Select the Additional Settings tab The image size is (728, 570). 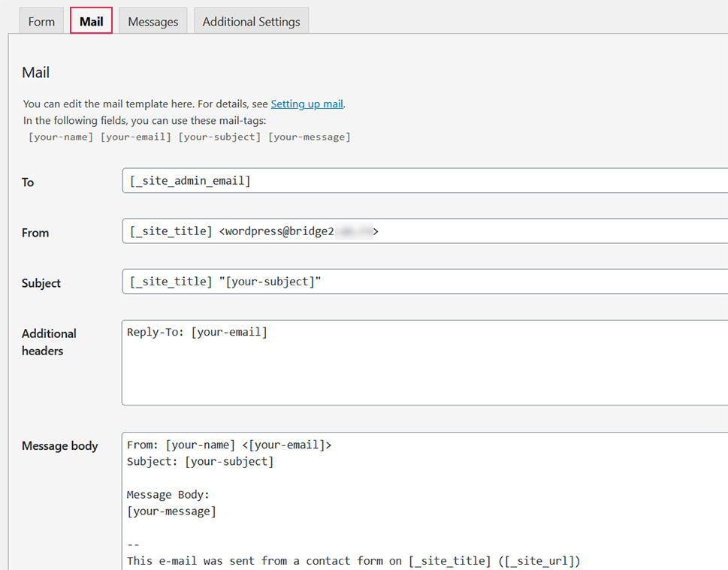click(251, 21)
